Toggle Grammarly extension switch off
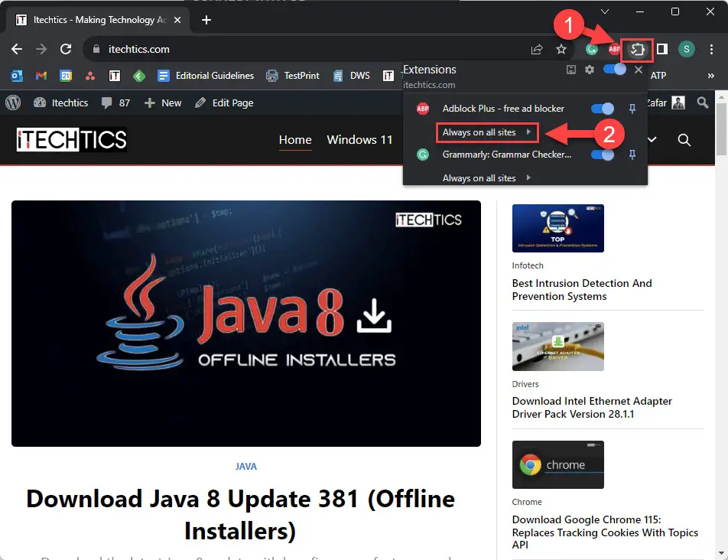 (603, 155)
